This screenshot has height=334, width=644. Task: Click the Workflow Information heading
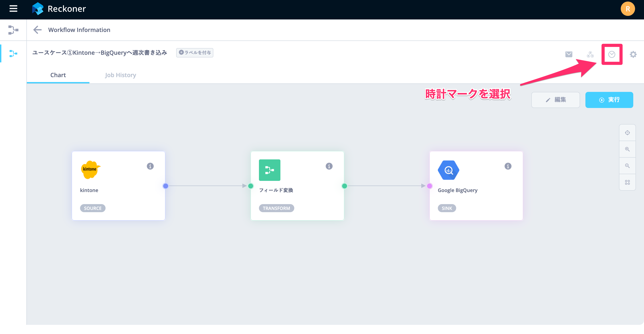pyautogui.click(x=79, y=30)
